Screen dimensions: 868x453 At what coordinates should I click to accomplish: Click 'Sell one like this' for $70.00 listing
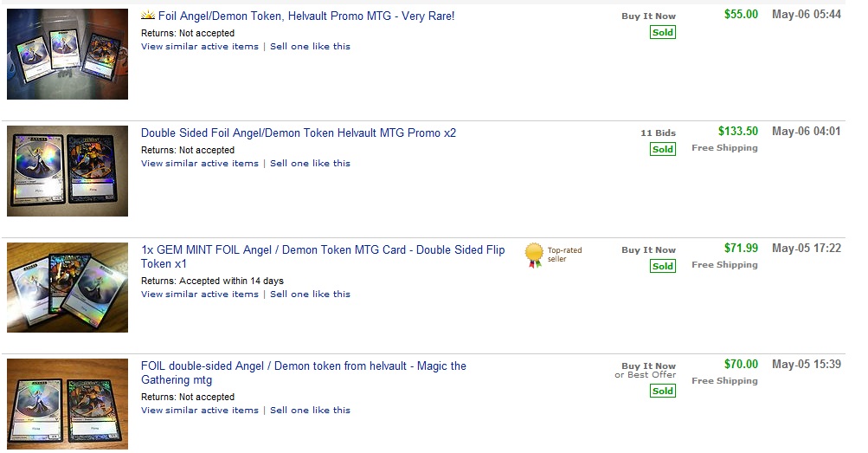pyautogui.click(x=310, y=411)
